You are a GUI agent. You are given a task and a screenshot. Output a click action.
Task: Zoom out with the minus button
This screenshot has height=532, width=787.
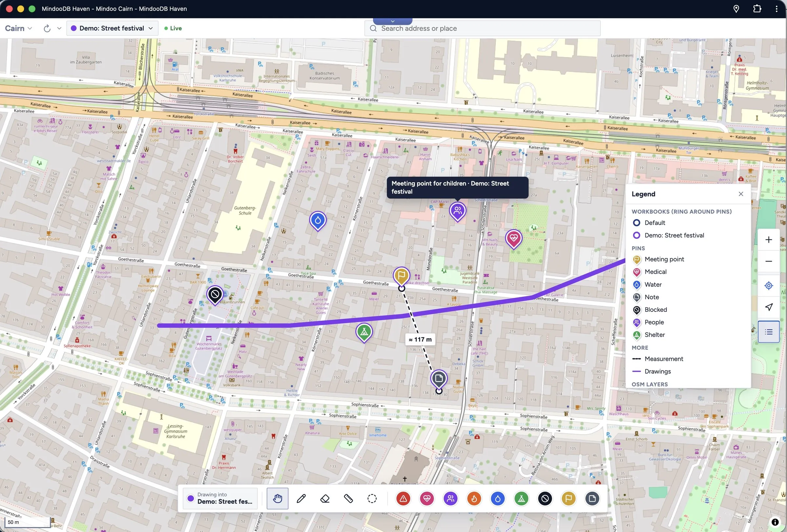(769, 261)
